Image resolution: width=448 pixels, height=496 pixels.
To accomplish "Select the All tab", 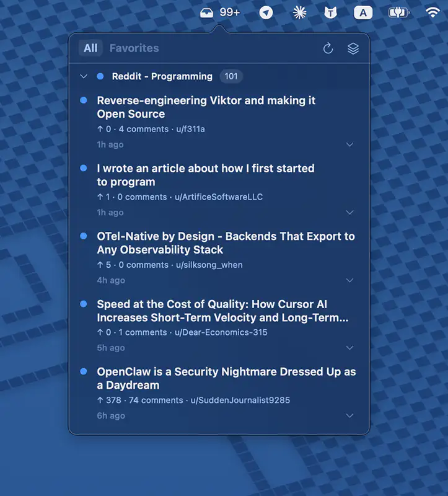I will coord(90,48).
